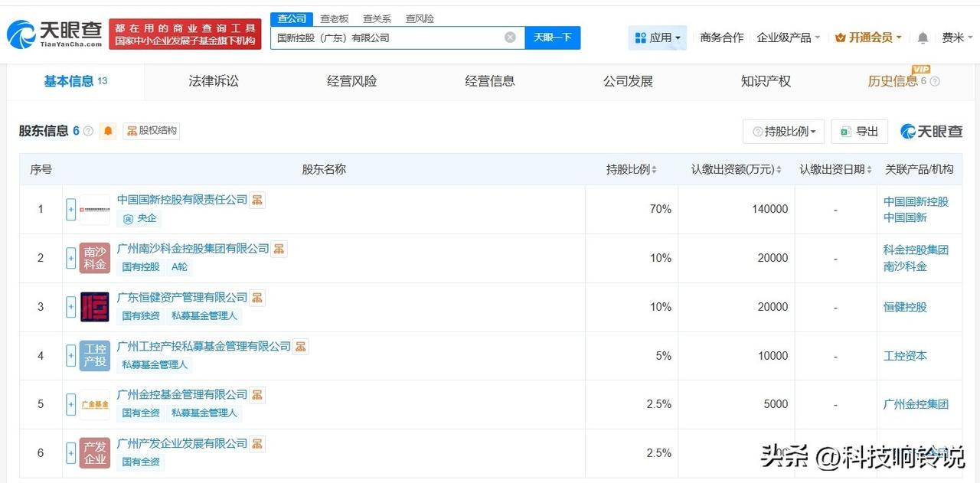The image size is (980, 483).
Task: Sort by 持股比例 column header
Action: point(631,169)
